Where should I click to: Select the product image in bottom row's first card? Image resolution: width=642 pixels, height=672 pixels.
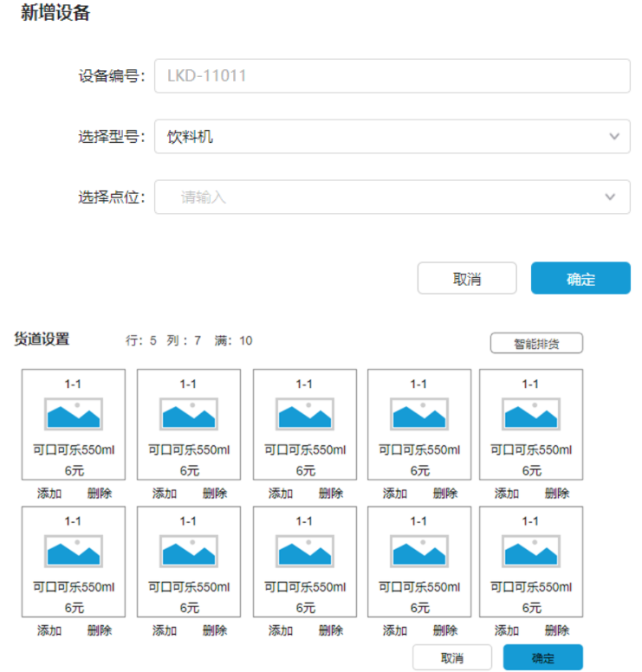tap(74, 551)
